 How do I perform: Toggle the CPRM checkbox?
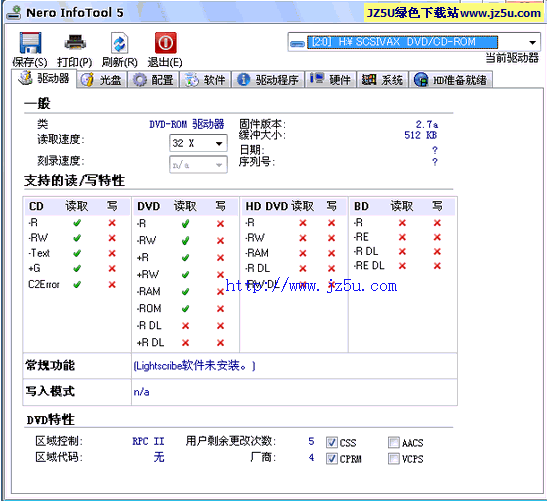coord(331,458)
